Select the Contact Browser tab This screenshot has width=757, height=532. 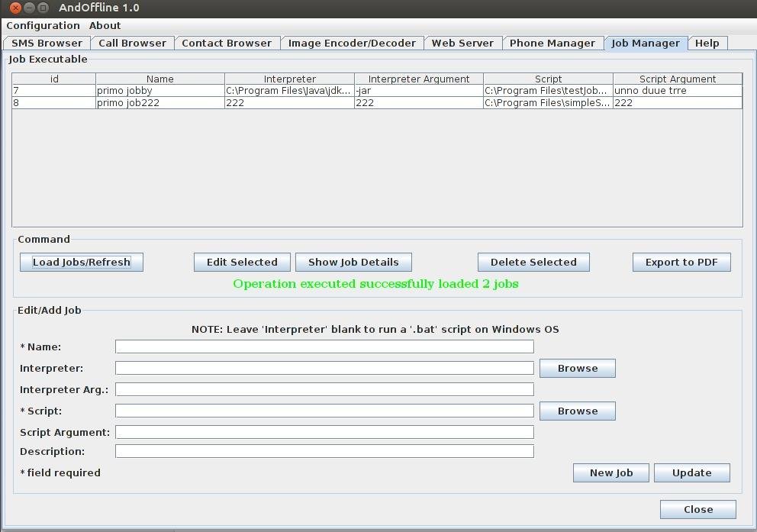(x=227, y=43)
